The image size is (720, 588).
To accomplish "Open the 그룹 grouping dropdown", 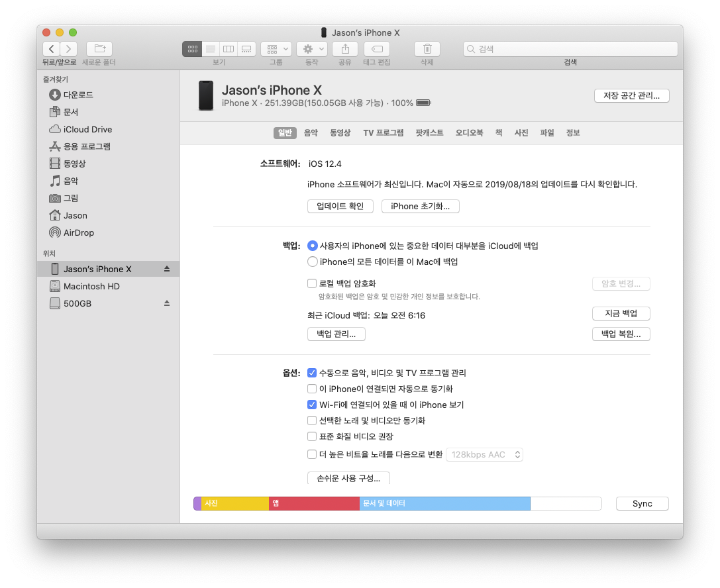I will point(276,48).
